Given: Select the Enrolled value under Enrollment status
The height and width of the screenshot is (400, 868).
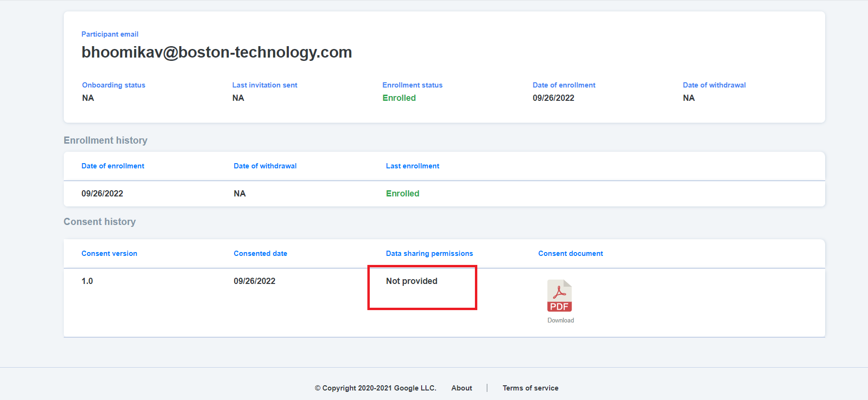Looking at the screenshot, I should pyautogui.click(x=399, y=98).
